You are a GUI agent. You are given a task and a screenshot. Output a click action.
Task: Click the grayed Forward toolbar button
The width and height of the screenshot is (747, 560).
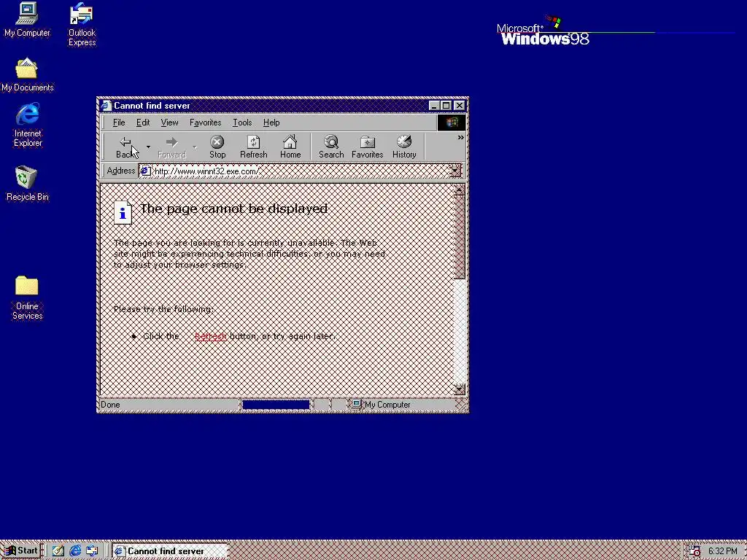(x=171, y=147)
